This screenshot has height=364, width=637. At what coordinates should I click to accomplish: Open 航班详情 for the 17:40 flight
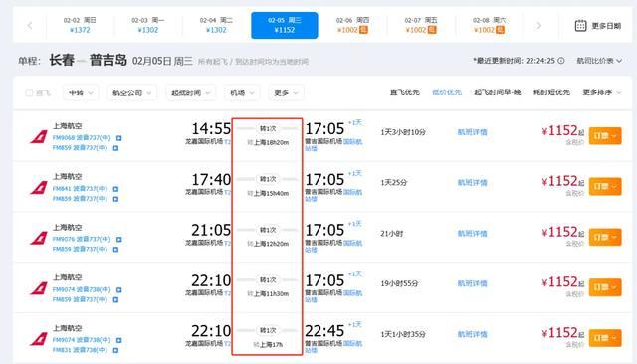(472, 183)
